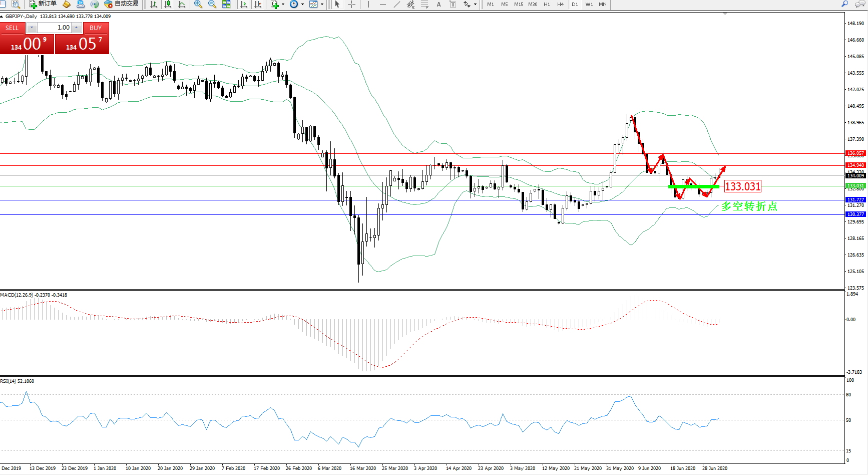Click the red BUY button

[x=96, y=28]
